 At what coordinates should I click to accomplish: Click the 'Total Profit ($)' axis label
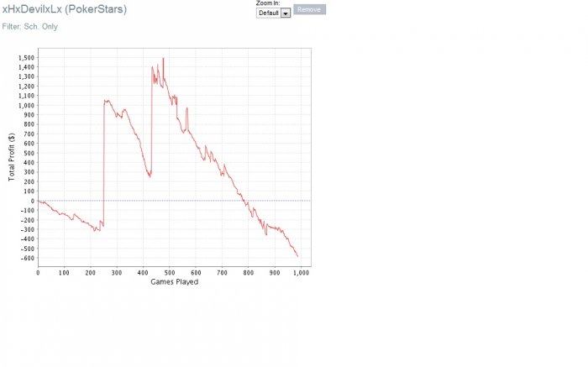(x=11, y=157)
